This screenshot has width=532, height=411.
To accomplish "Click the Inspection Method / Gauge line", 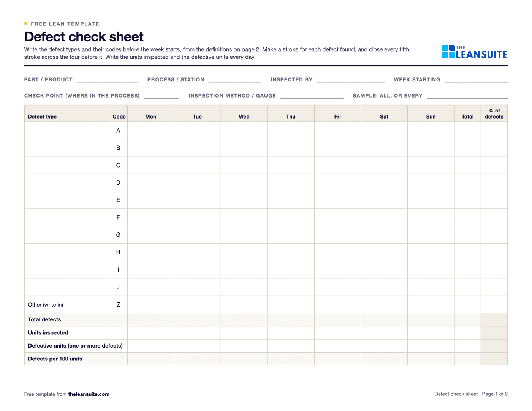I will click(x=312, y=96).
